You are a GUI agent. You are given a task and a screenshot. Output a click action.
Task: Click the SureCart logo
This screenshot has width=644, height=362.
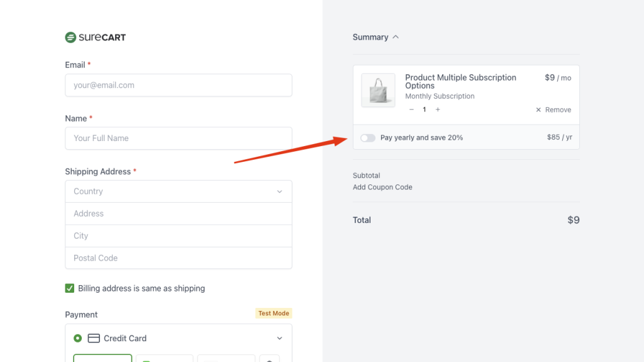click(96, 37)
